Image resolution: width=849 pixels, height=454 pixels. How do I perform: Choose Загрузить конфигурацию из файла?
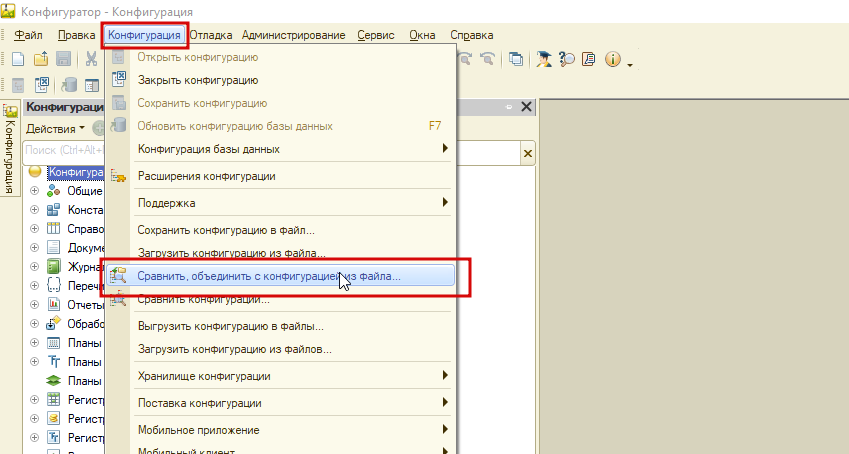click(280, 253)
